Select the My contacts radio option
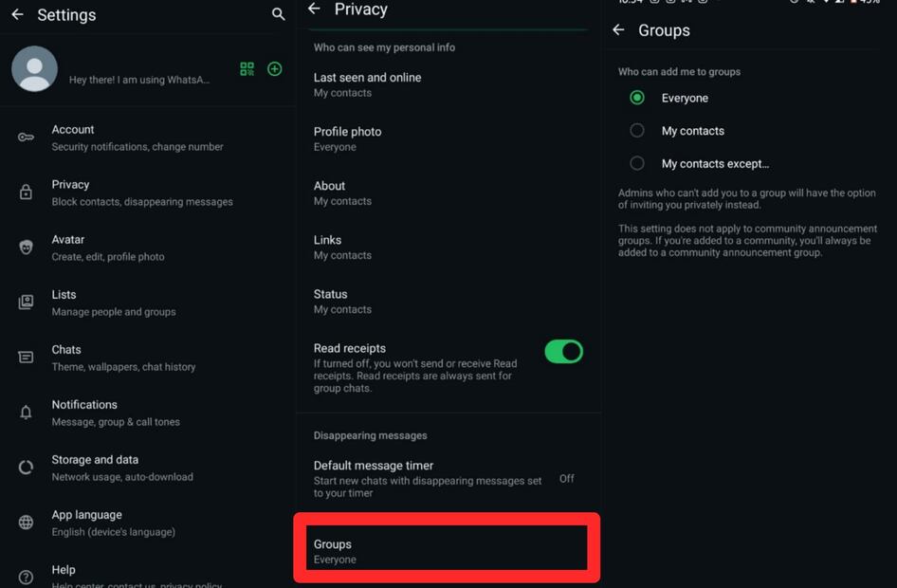The width and height of the screenshot is (897, 588). [637, 131]
